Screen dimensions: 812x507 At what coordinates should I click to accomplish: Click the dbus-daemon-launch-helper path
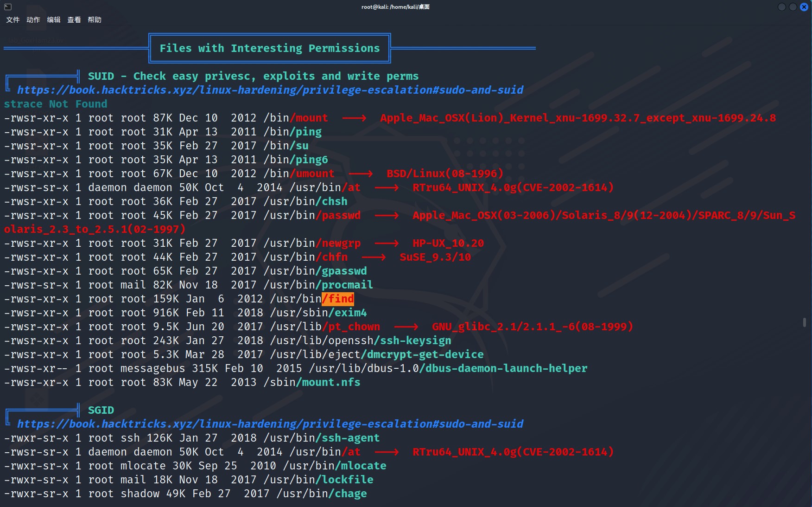(448, 368)
